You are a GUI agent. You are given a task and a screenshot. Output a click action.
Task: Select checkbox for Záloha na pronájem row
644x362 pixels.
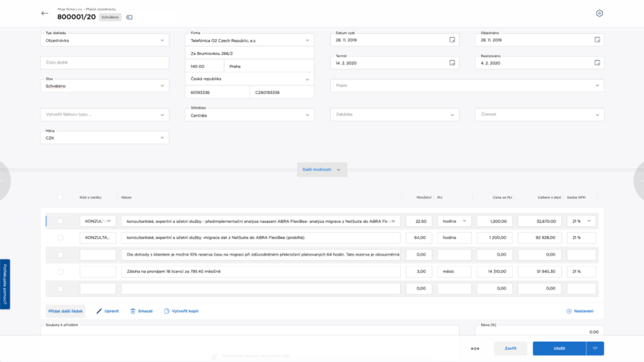tap(60, 271)
